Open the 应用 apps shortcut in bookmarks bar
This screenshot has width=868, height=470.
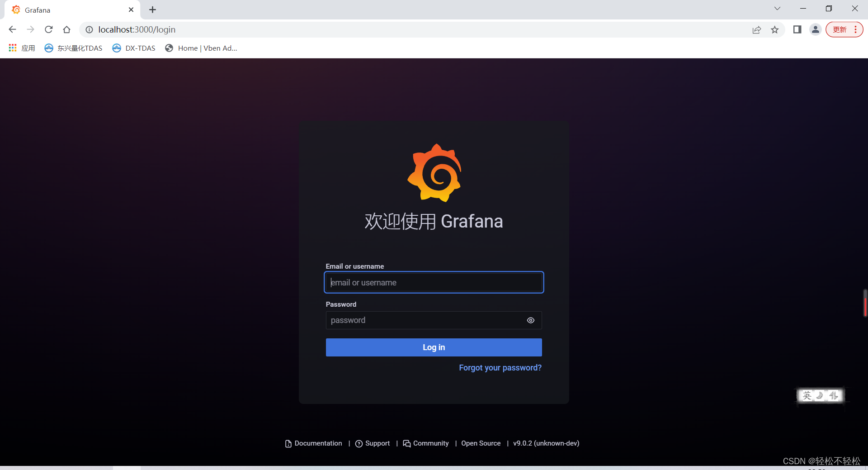click(x=22, y=48)
